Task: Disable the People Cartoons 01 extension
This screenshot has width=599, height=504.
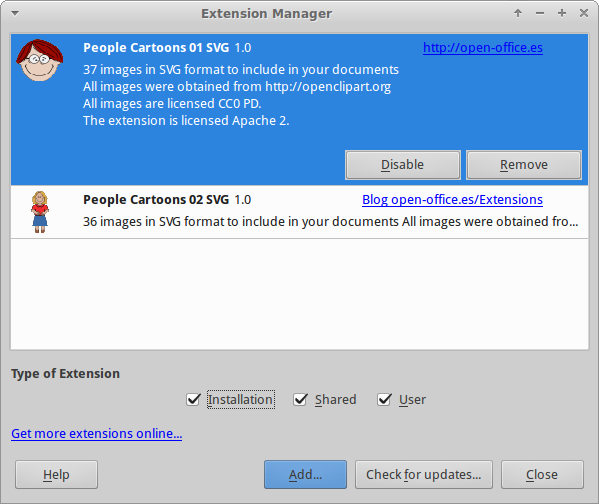Action: click(403, 165)
